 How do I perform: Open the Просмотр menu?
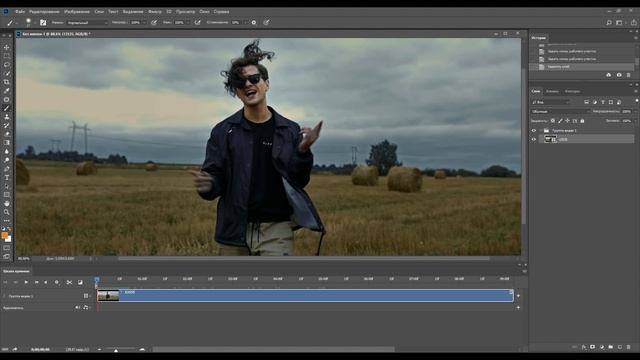(185, 11)
